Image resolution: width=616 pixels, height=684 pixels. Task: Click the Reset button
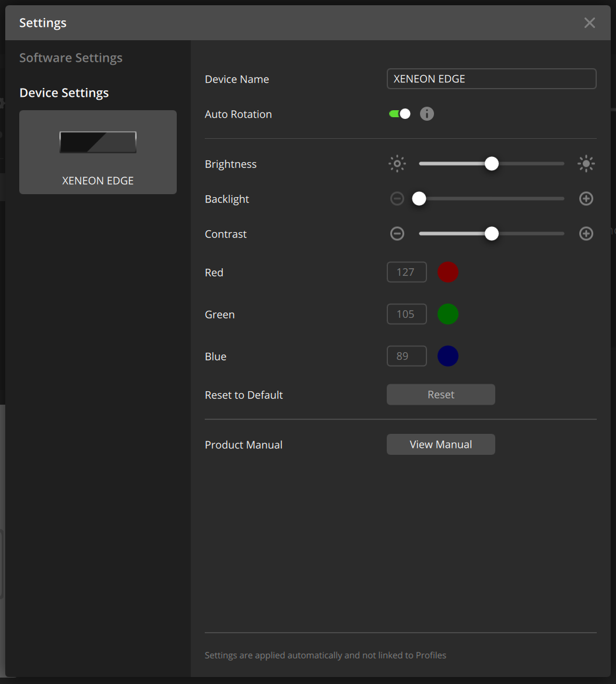440,394
